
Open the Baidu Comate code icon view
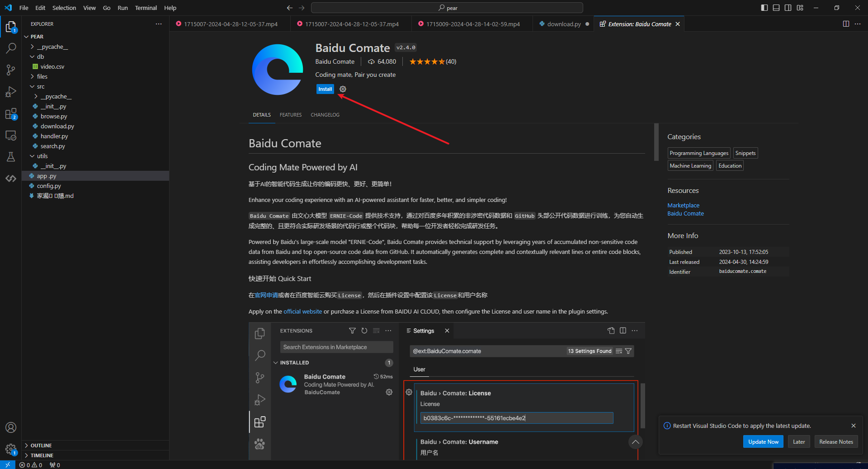[11, 178]
